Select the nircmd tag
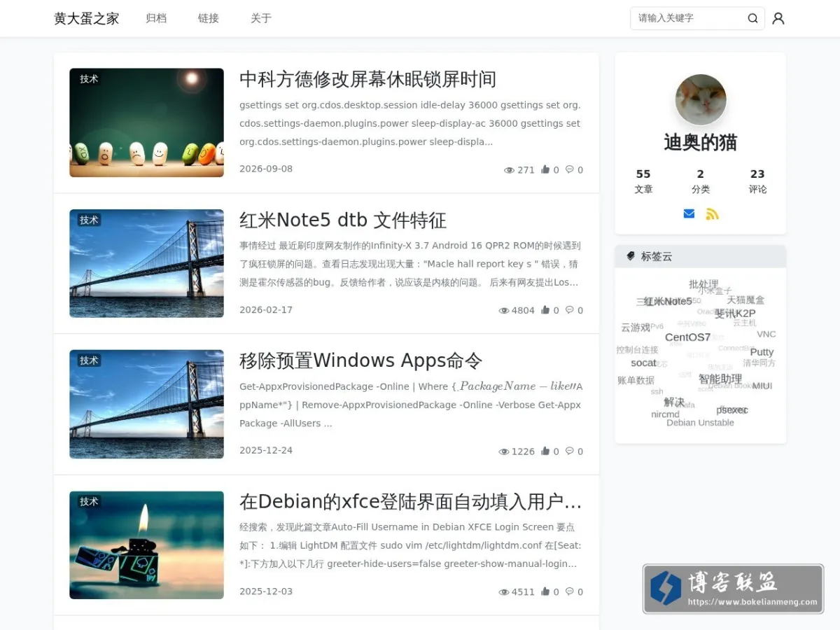 click(x=665, y=414)
